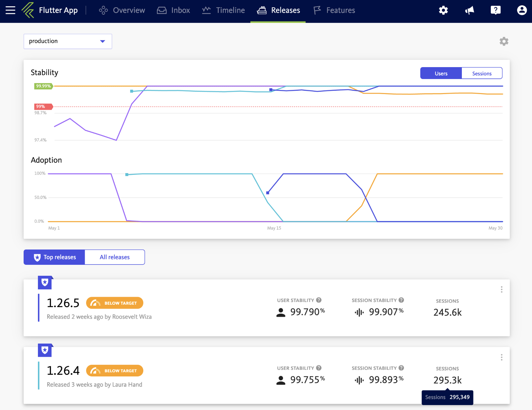This screenshot has height=410, width=532.
Task: Click session stability help icon for 1.26.4
Action: (401, 368)
